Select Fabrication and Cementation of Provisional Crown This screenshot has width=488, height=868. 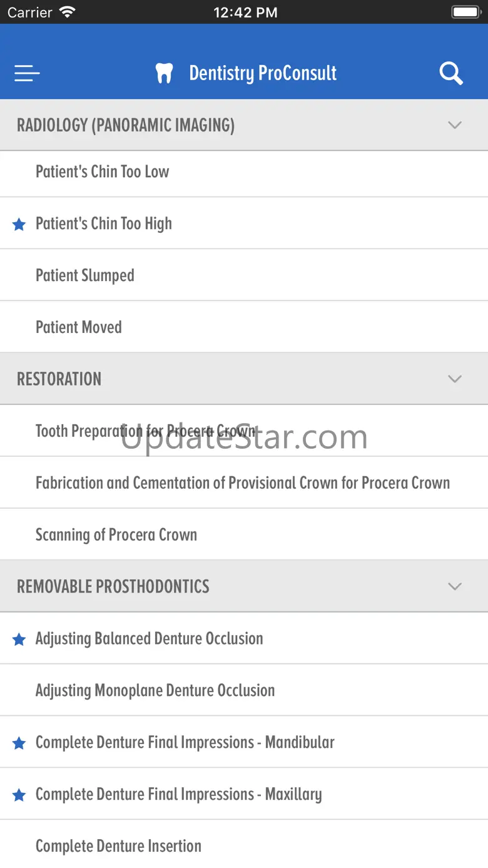243,483
